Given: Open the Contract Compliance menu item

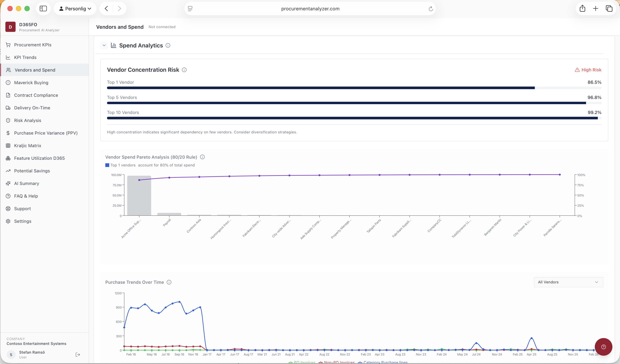Looking at the screenshot, I should tap(36, 95).
